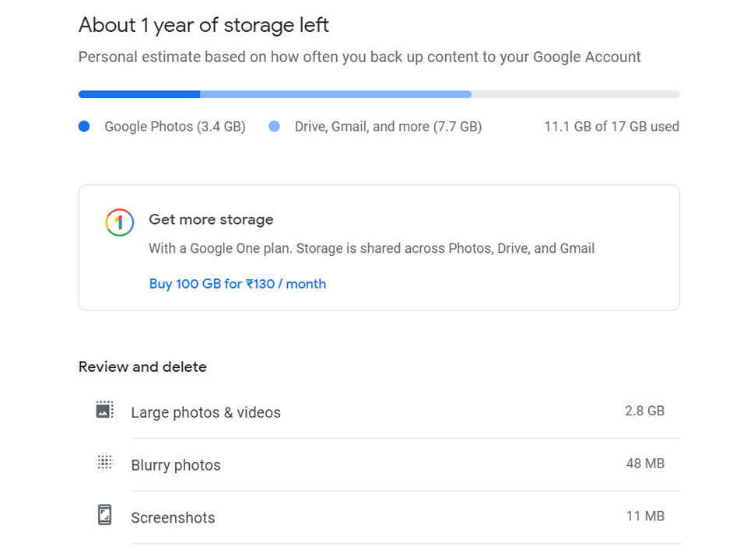Open the Buy 100 GB for ₹130 / month link
Screen dimensions: 747x560
point(238,284)
